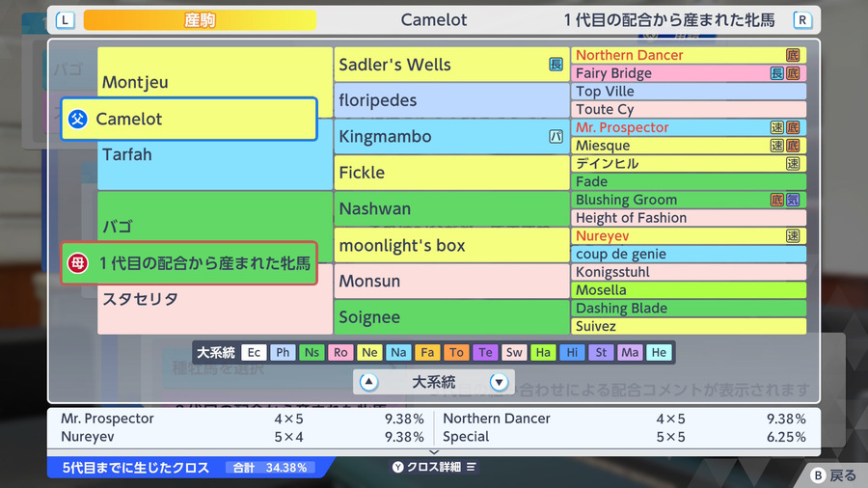This screenshot has height=488, width=868.
Task: Click the 速 icon on デインヒル
Action: click(793, 163)
